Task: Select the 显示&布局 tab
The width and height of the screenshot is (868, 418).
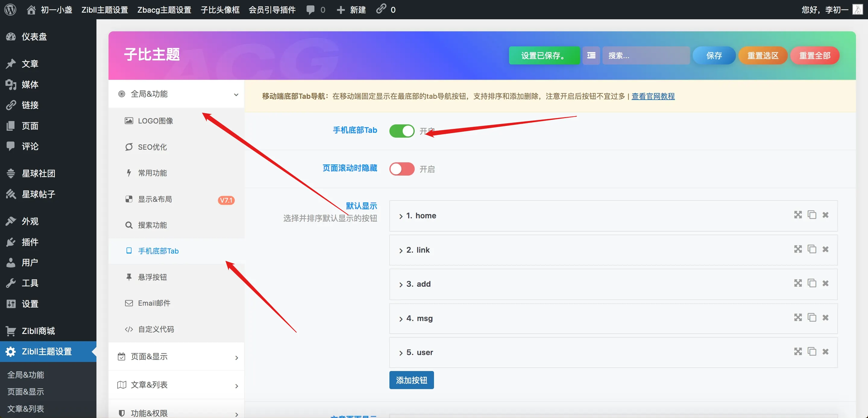Action: pos(176,199)
